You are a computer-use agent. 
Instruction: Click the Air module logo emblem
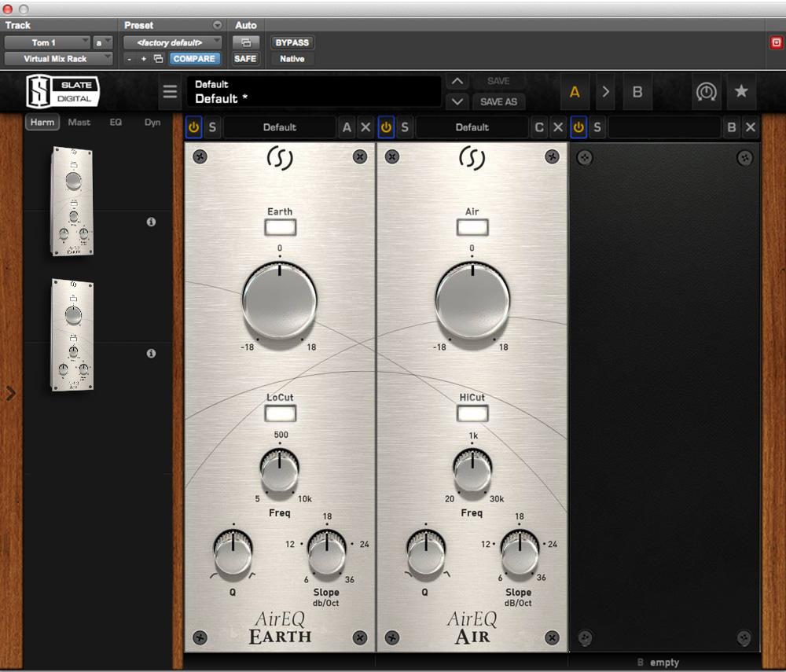472,158
